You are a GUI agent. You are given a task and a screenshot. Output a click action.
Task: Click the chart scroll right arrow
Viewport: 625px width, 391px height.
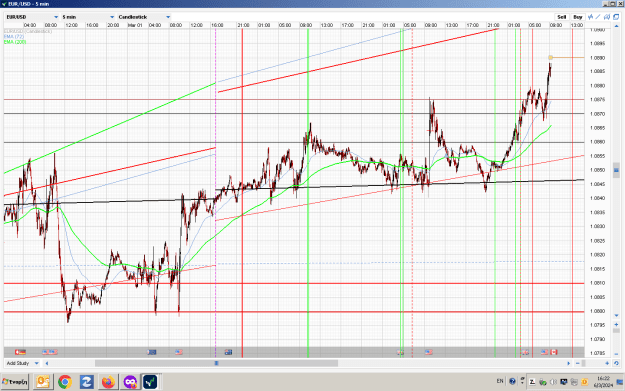pyautogui.click(x=569, y=363)
